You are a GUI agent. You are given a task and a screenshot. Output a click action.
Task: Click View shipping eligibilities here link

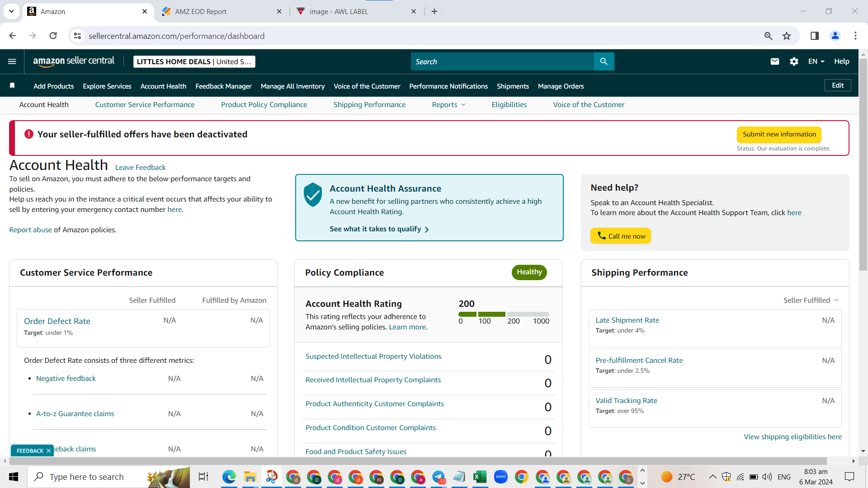click(x=793, y=437)
